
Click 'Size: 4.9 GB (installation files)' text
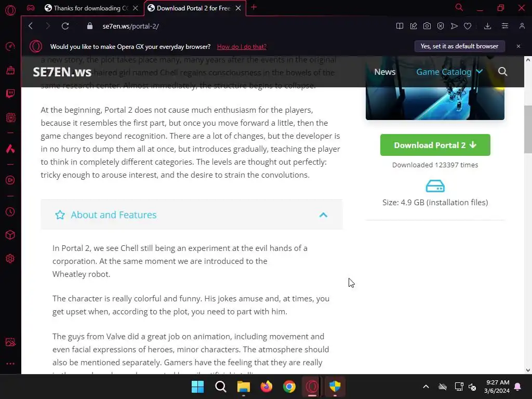[435, 203]
